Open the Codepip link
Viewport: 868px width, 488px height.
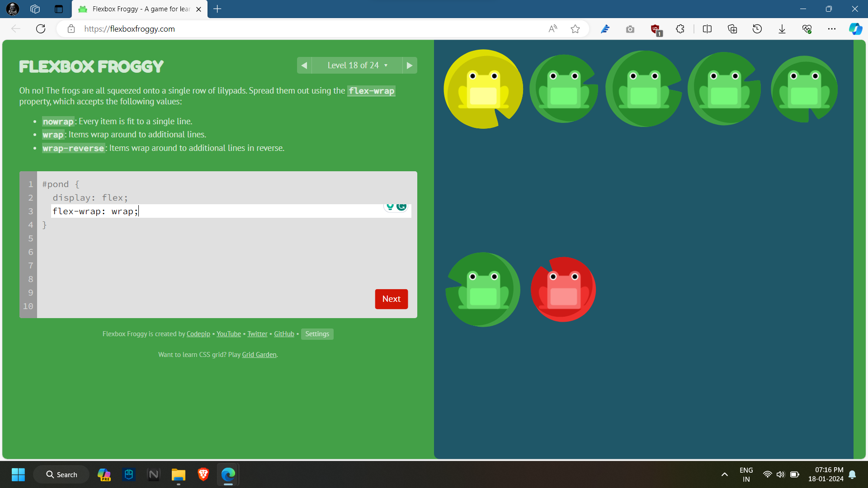tap(198, 334)
